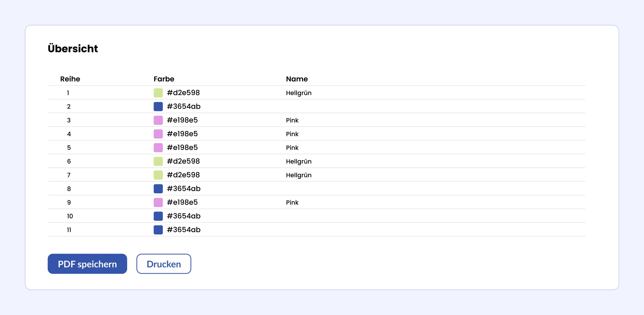Click row number 1 in Reihe column
644x315 pixels.
(x=68, y=93)
